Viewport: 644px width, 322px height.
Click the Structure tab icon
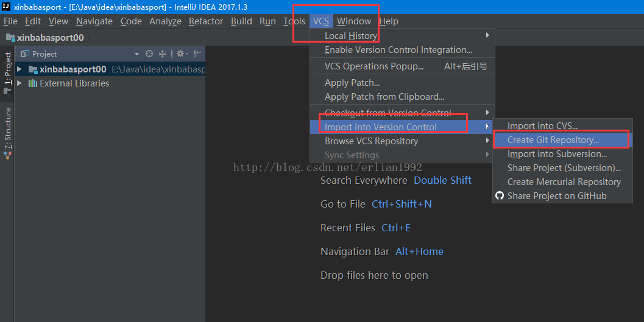pyautogui.click(x=8, y=156)
